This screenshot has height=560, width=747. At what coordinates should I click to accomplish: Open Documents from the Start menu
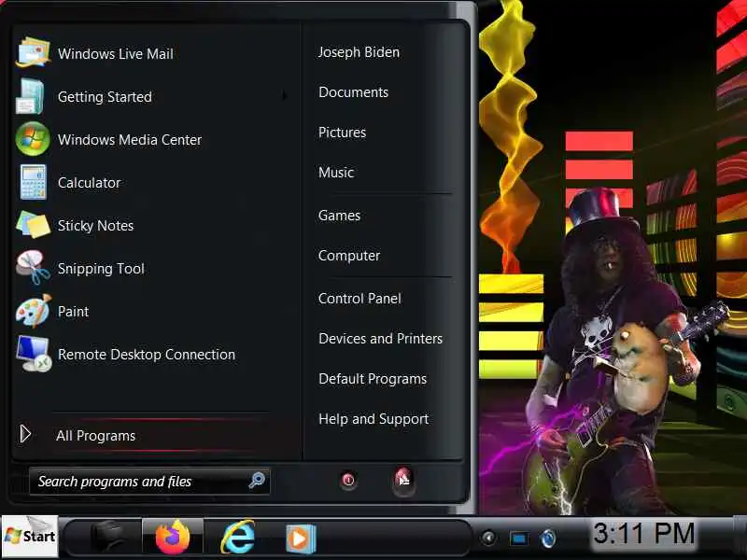pyautogui.click(x=353, y=92)
